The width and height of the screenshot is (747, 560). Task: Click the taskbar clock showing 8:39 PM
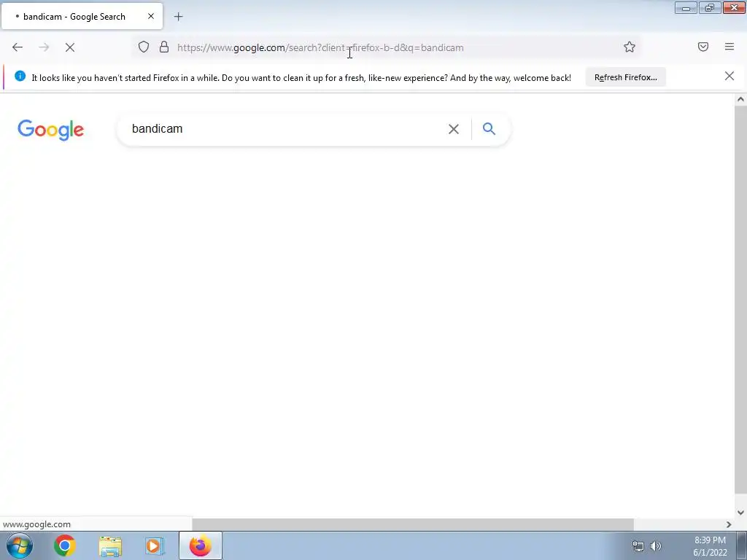710,546
